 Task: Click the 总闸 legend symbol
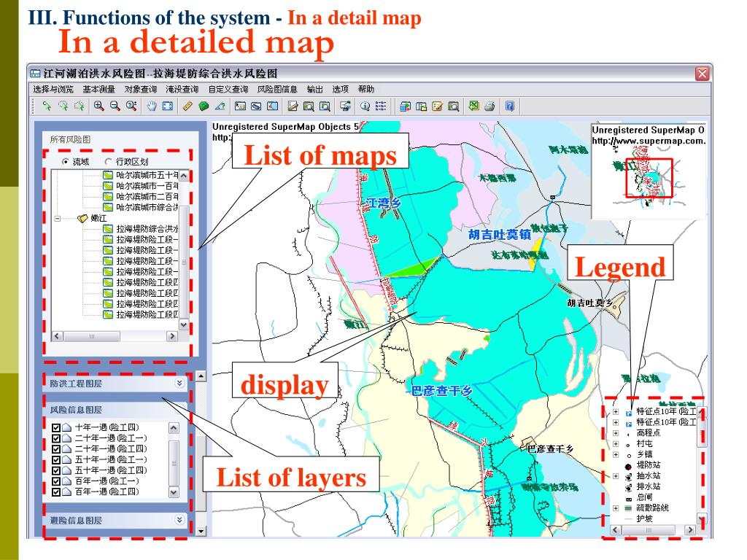[x=628, y=499]
